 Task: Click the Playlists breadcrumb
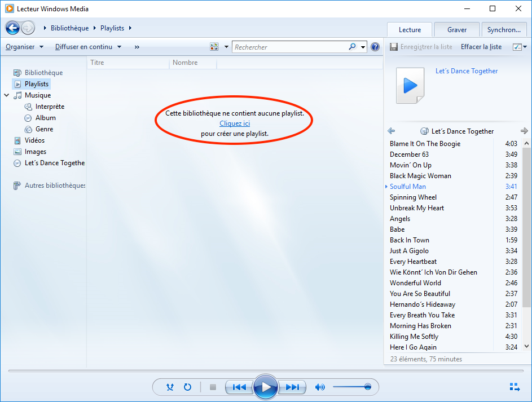tap(112, 28)
